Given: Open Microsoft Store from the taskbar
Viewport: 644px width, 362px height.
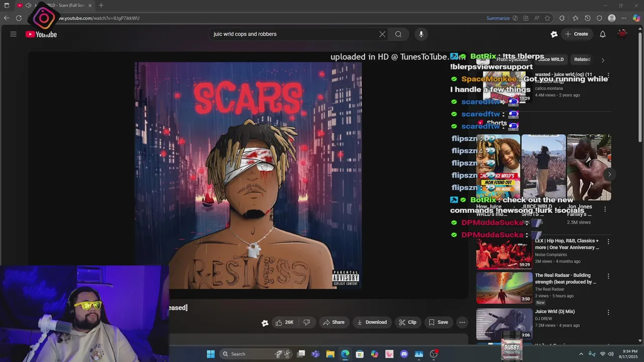Looking at the screenshot, I should point(360,354).
